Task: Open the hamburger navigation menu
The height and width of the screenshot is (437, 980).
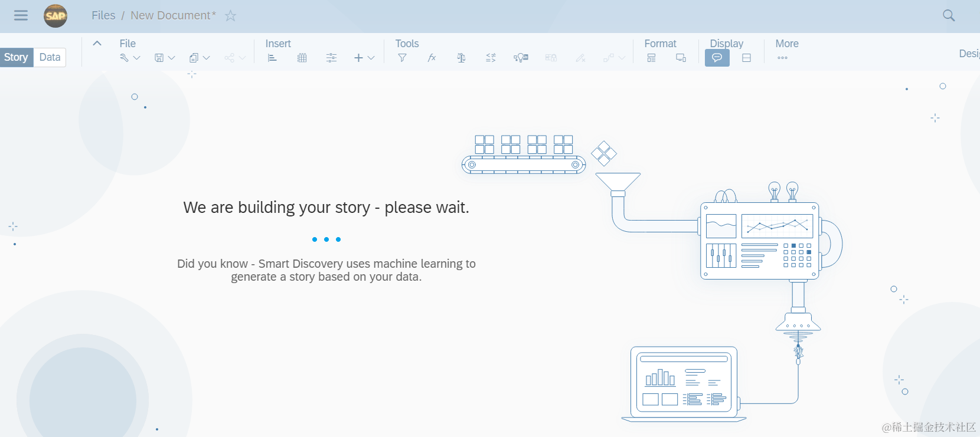Action: [x=21, y=15]
